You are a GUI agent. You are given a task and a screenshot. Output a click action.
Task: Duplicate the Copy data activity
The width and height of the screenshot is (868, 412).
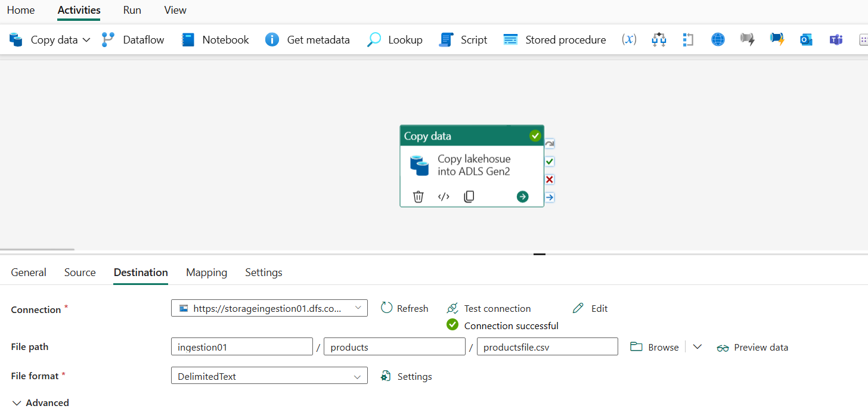(469, 196)
